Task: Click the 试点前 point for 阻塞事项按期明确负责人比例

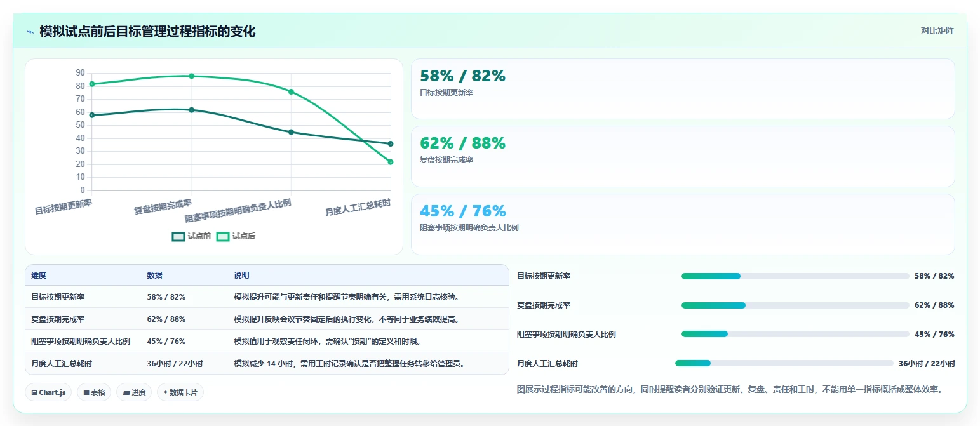Action: point(291,132)
